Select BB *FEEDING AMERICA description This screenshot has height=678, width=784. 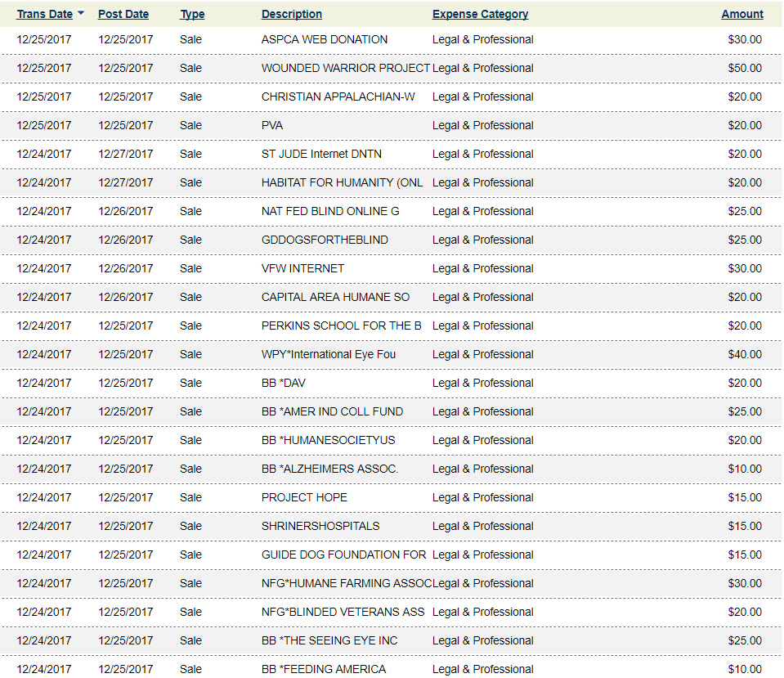pyautogui.click(x=324, y=669)
